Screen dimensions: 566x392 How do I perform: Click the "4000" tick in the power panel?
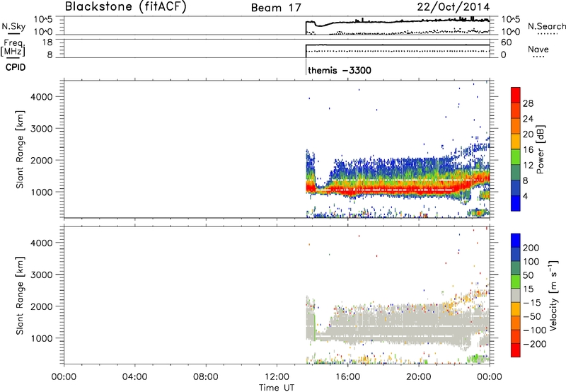click(42, 97)
